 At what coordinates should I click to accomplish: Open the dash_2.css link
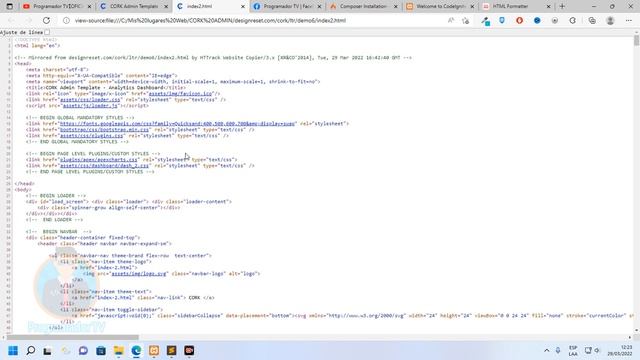104,166
